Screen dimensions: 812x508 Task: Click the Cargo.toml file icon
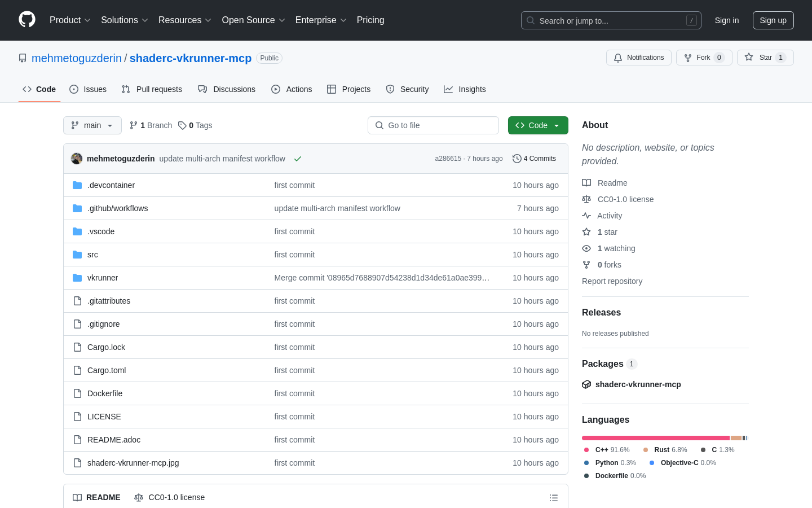77,370
